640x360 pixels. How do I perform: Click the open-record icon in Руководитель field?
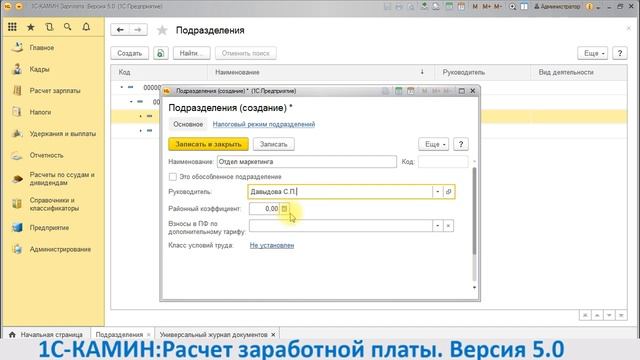click(x=448, y=192)
